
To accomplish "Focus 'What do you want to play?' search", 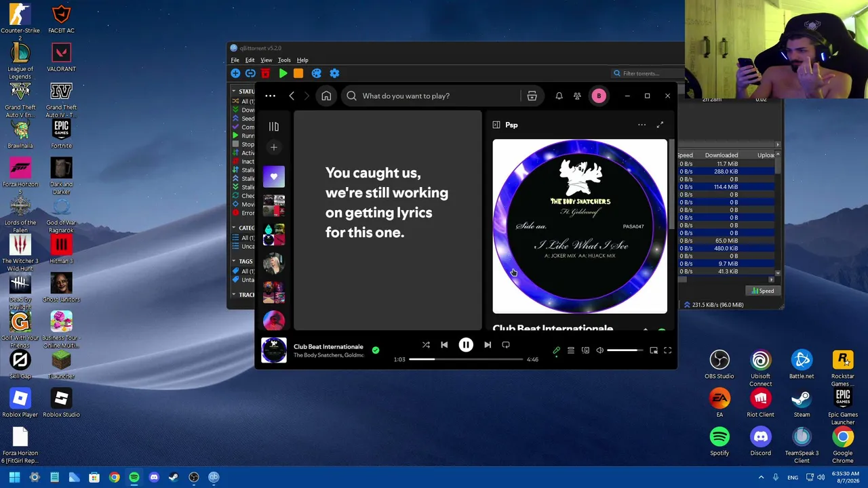I will (x=431, y=96).
